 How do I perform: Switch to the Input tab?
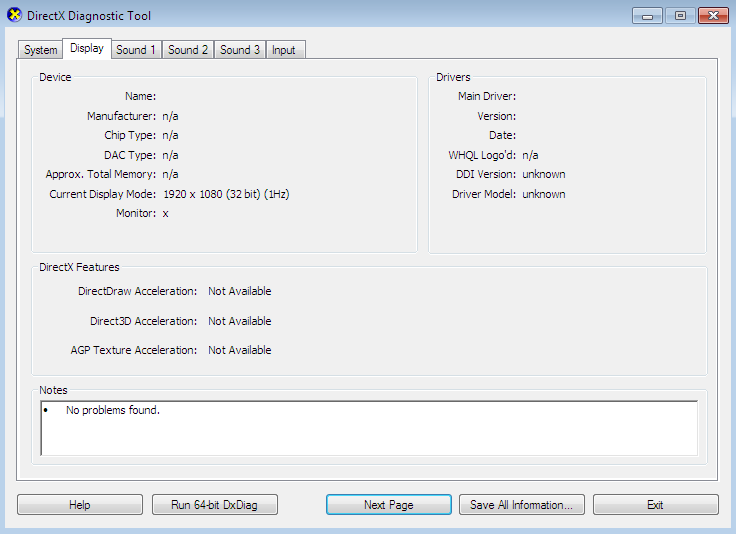285,50
